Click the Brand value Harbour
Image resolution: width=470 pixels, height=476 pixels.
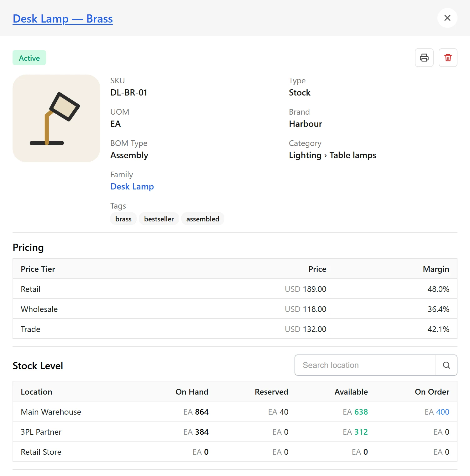(305, 124)
